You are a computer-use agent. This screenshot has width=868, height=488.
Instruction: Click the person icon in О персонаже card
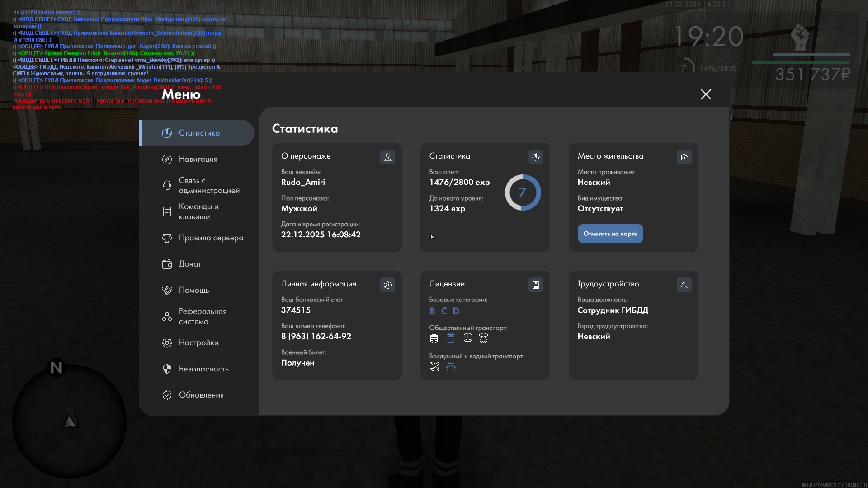click(387, 157)
